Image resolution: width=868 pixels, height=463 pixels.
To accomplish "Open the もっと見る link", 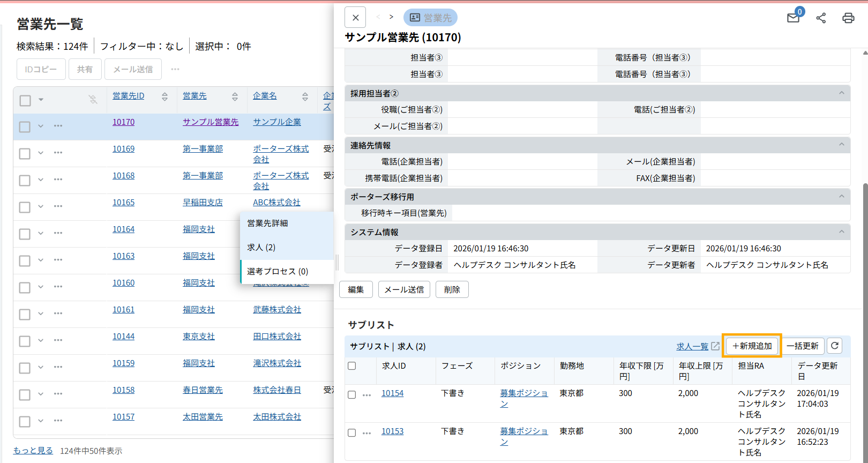I will pyautogui.click(x=33, y=451).
